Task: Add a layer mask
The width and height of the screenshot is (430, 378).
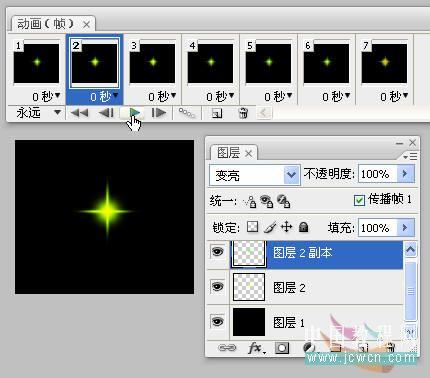Action: (282, 348)
